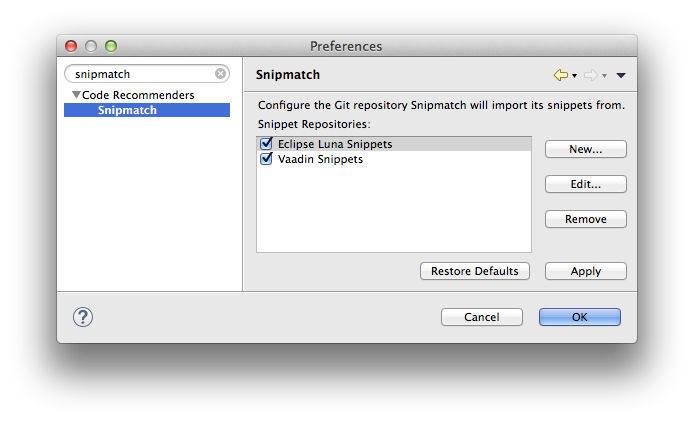This screenshot has height=422, width=694.
Task: Apply the preference changes
Action: (585, 271)
